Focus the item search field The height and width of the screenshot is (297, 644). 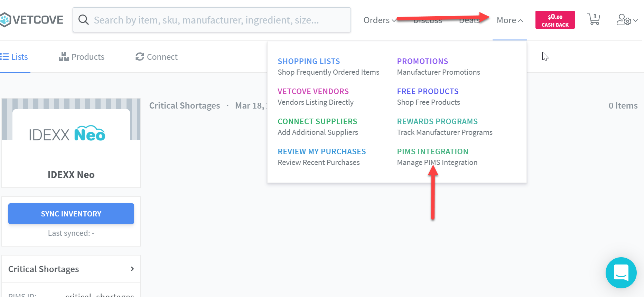coord(212,20)
